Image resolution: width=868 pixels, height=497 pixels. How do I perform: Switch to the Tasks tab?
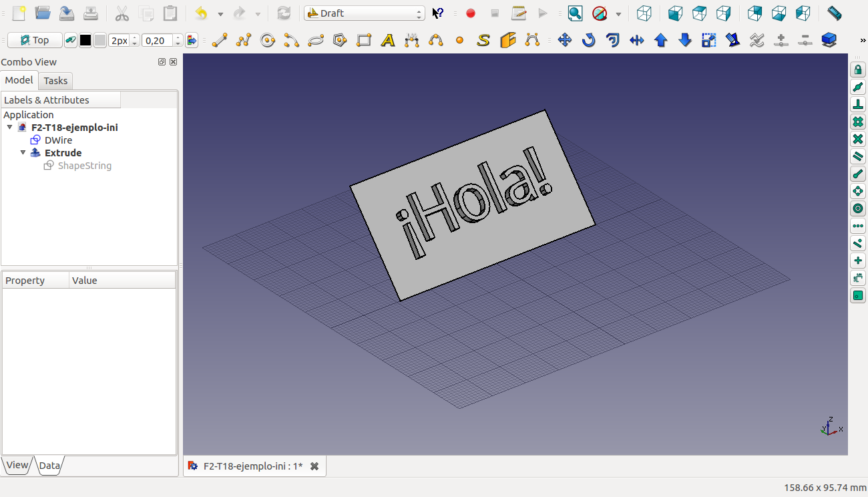point(55,81)
